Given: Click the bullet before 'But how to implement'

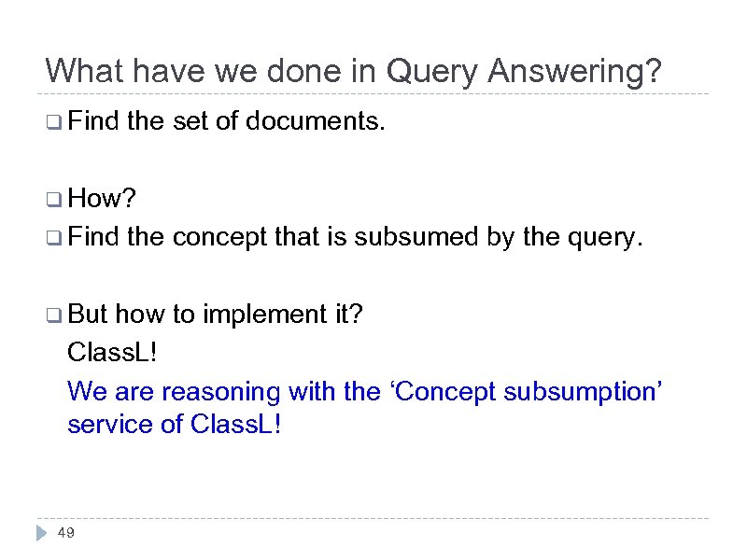Looking at the screenshot, I should (x=53, y=315).
